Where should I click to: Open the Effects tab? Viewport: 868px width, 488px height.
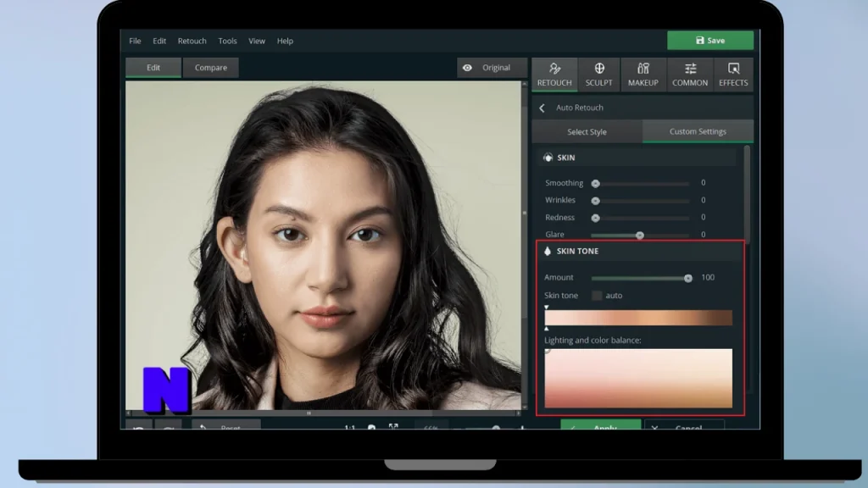pos(733,75)
